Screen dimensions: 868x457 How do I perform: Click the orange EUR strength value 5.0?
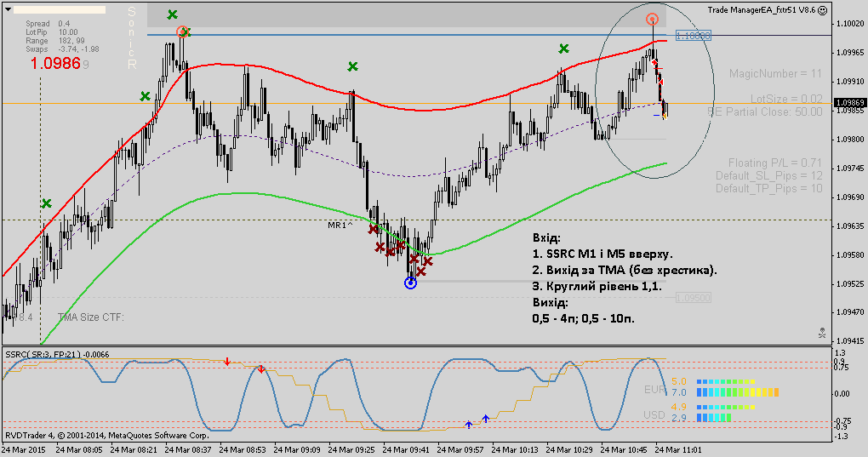(x=679, y=382)
